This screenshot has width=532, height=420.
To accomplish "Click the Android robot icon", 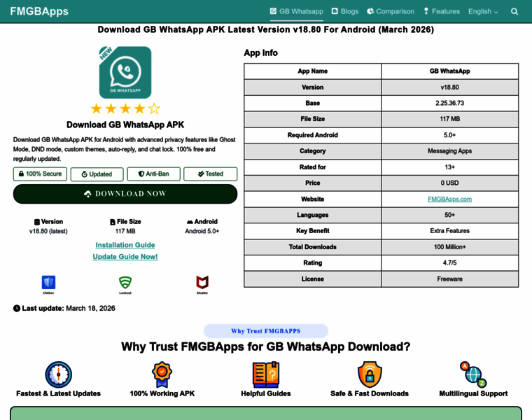I will pyautogui.click(x=190, y=222).
